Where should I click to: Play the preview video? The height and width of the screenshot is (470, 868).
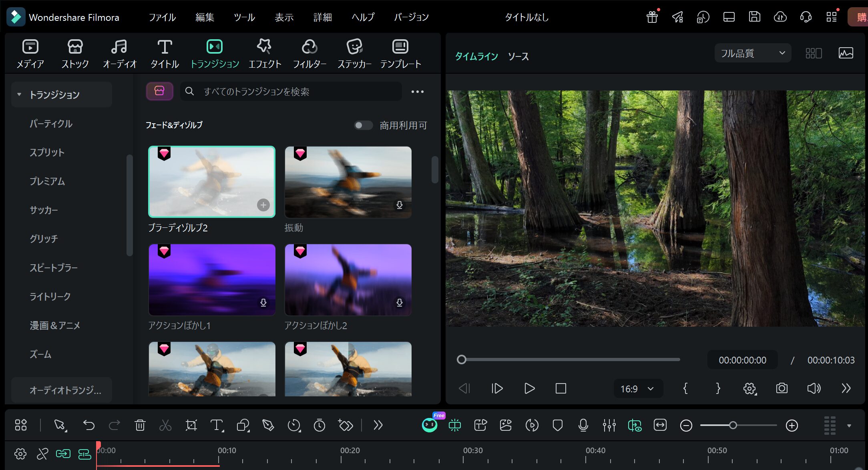click(529, 388)
